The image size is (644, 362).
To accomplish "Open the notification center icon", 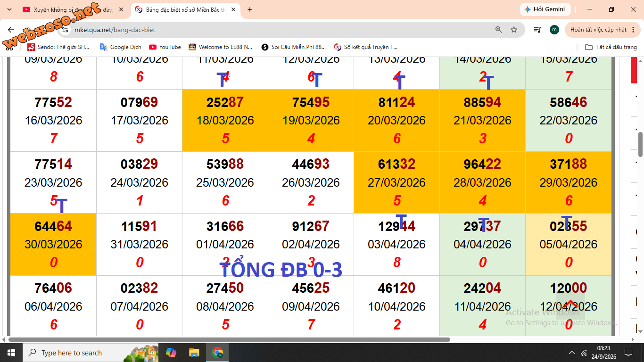I will tap(628, 353).
